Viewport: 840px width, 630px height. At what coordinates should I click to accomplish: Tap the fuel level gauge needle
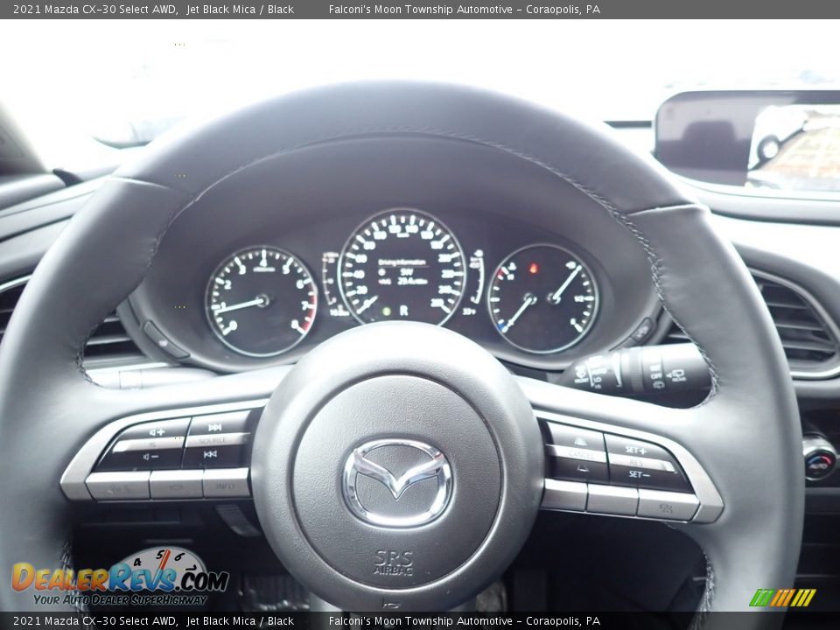click(x=566, y=283)
